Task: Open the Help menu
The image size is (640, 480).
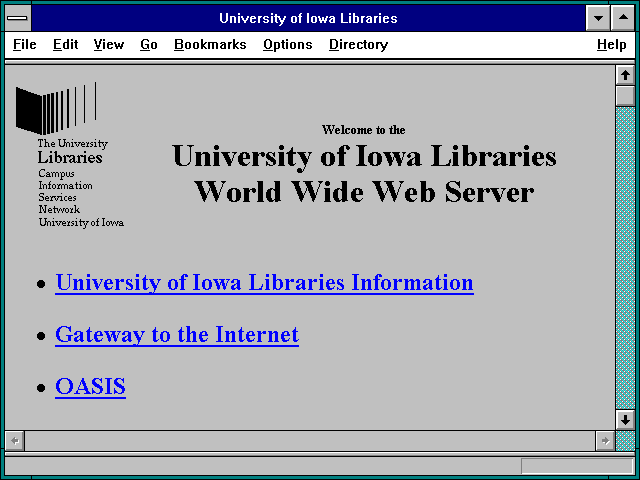Action: click(x=611, y=44)
